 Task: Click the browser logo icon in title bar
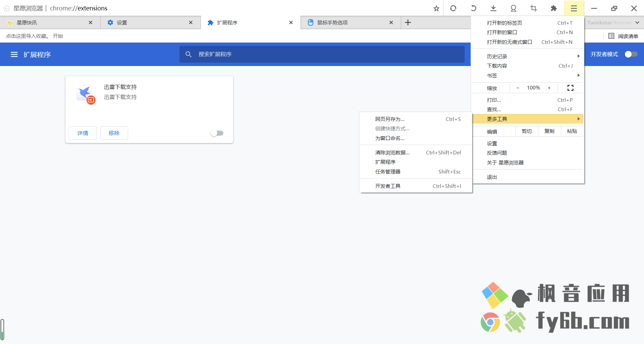click(7, 8)
